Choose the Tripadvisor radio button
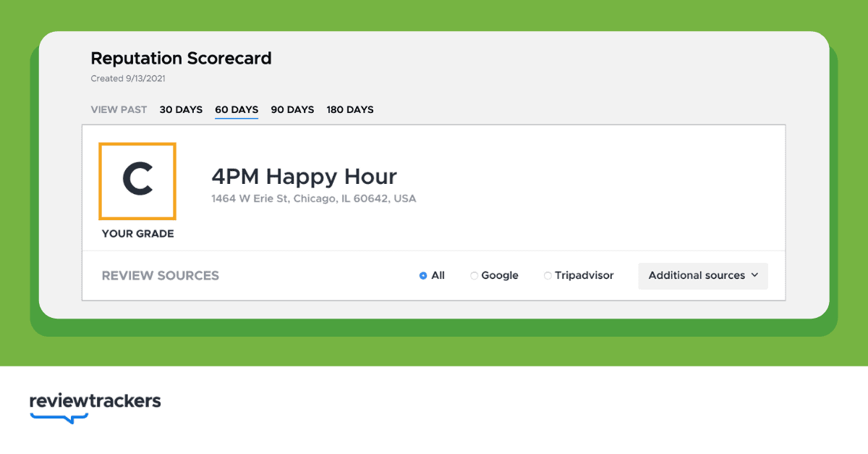Screen dimensions: 868x454 click(x=548, y=276)
